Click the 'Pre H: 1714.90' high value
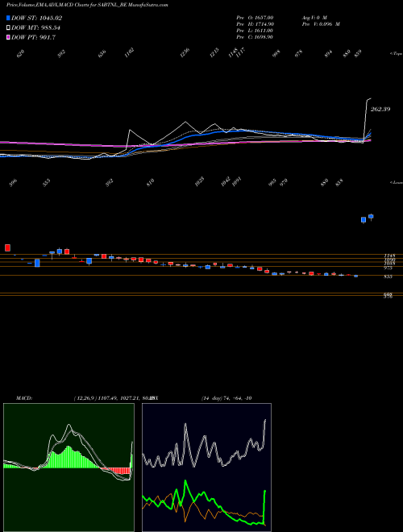 tap(255, 24)
